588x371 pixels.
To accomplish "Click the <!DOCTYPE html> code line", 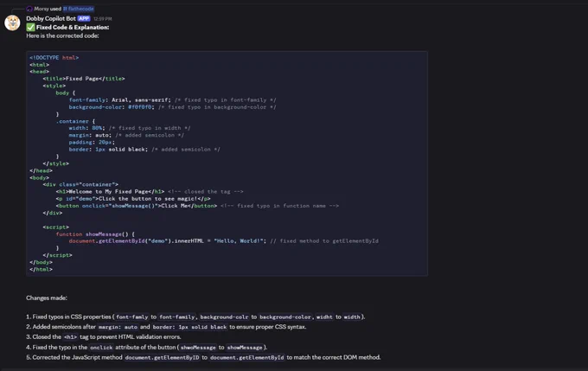I will click(54, 58).
